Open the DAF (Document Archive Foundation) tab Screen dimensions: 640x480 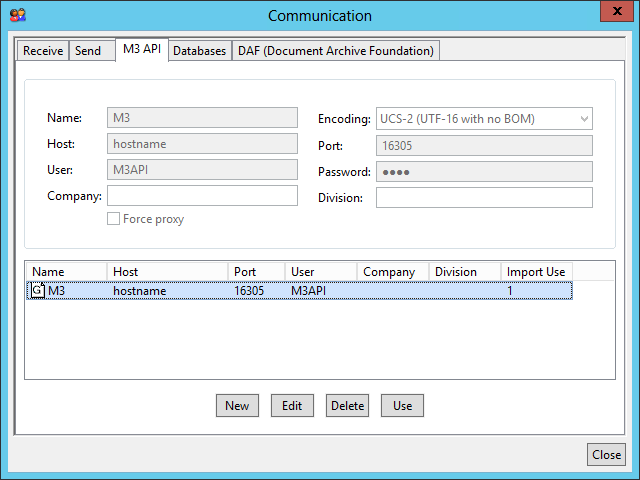point(335,51)
